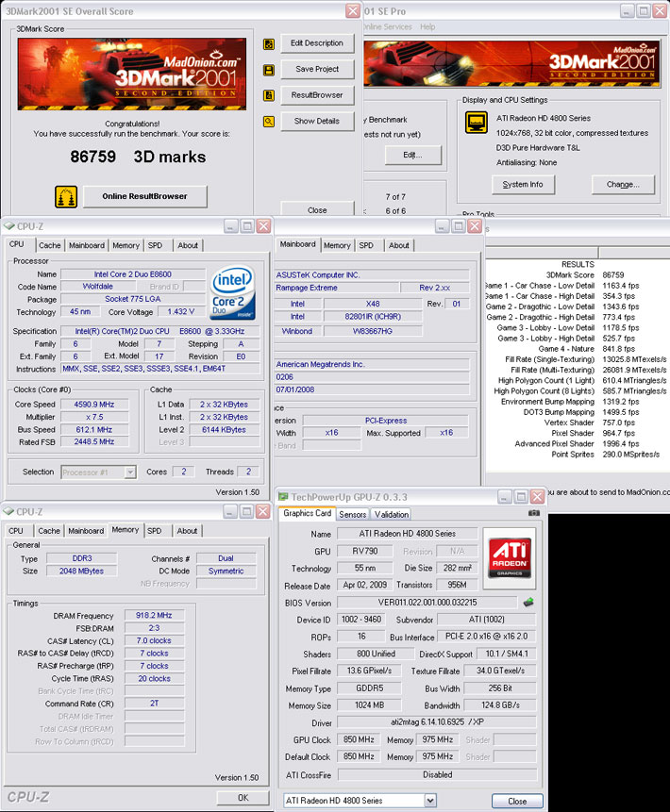This screenshot has height=812, width=670.
Task: Click the GPU Clock 850 MHz field
Action: (359, 739)
